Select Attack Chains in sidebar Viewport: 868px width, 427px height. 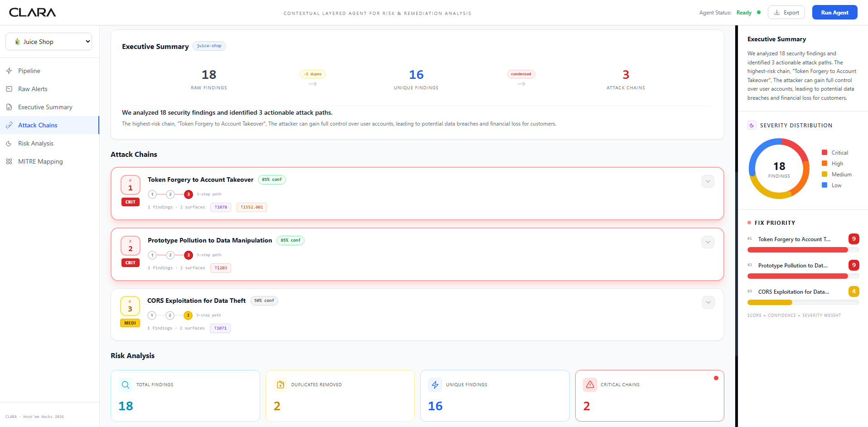49,125
